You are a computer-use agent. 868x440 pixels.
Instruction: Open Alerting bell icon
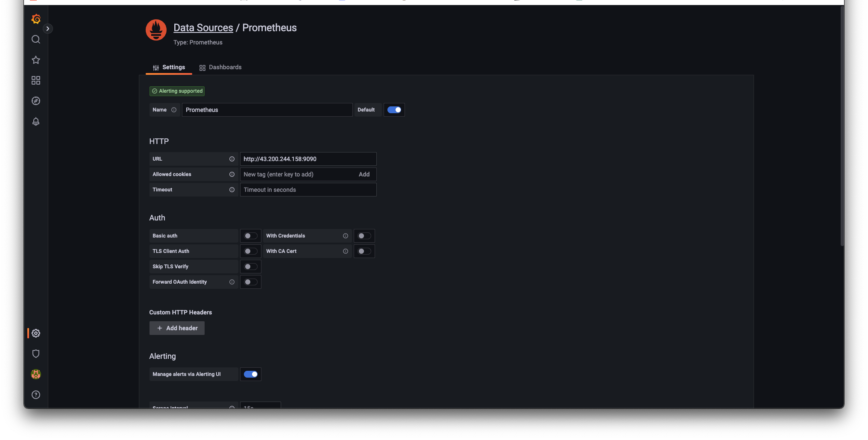[x=36, y=121]
